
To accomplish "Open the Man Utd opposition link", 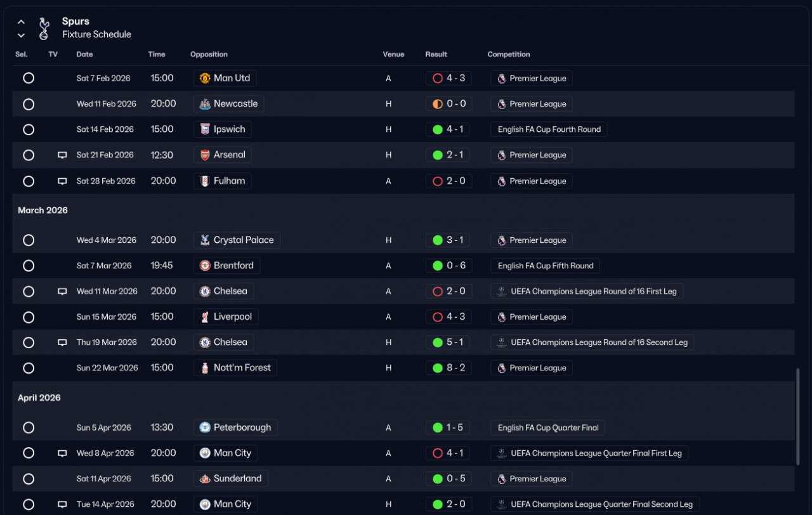I will [x=225, y=78].
